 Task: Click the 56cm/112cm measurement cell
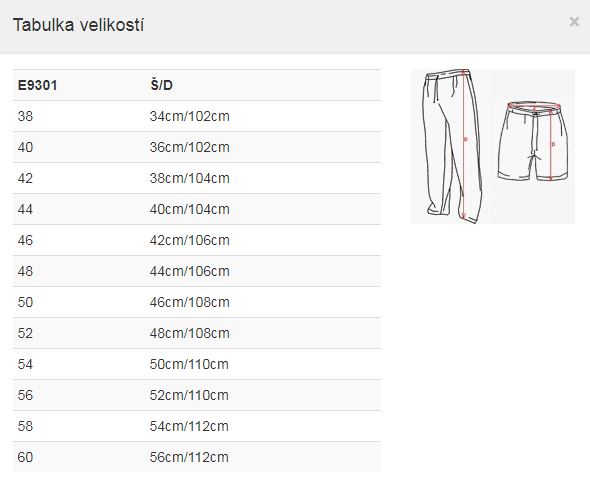[x=189, y=457]
